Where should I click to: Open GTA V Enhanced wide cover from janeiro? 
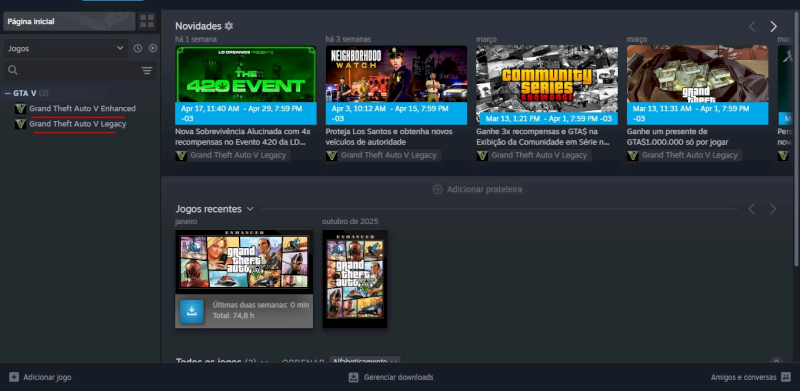coord(244,261)
